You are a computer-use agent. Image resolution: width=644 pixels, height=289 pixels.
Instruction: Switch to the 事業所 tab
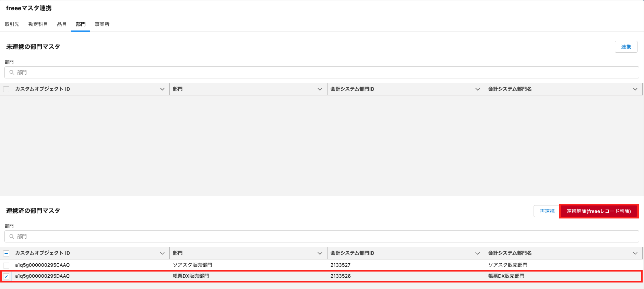click(x=102, y=24)
